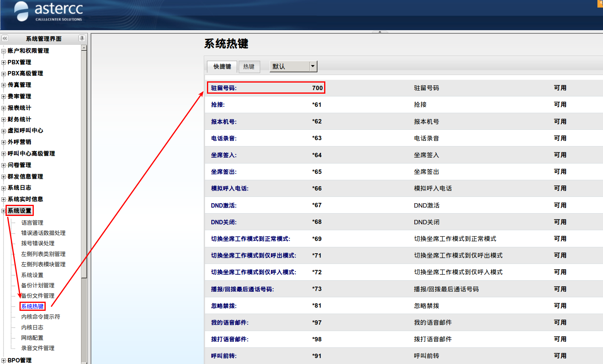Image resolution: width=603 pixels, height=364 pixels.
Task: Click the 系统设置 tree category
Action: pos(19,211)
